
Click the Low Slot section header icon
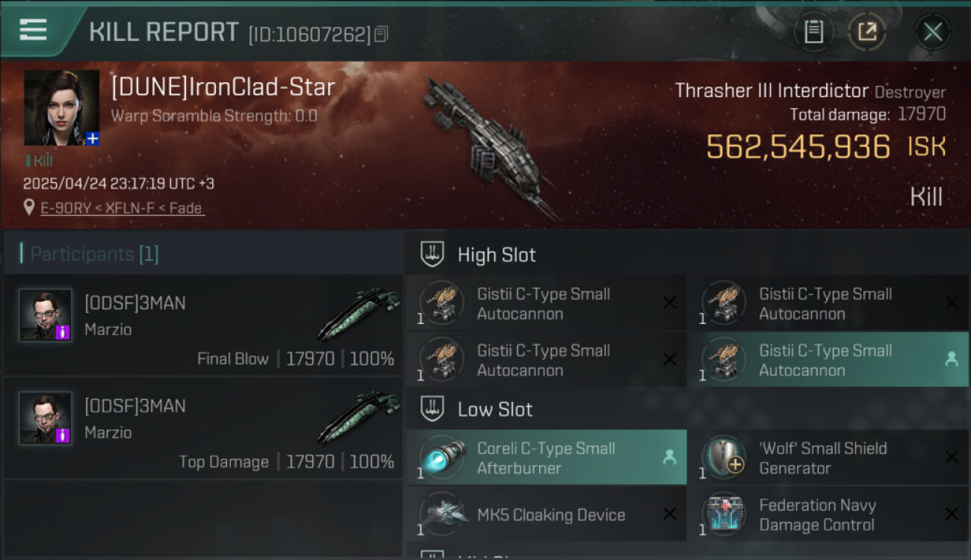(432, 408)
